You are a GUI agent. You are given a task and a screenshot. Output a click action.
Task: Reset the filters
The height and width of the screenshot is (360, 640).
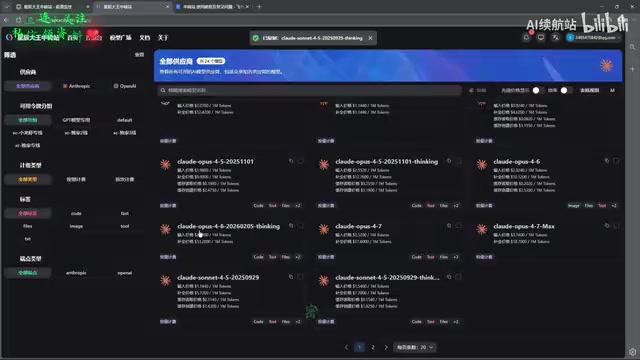pyautogui.click(x=139, y=55)
